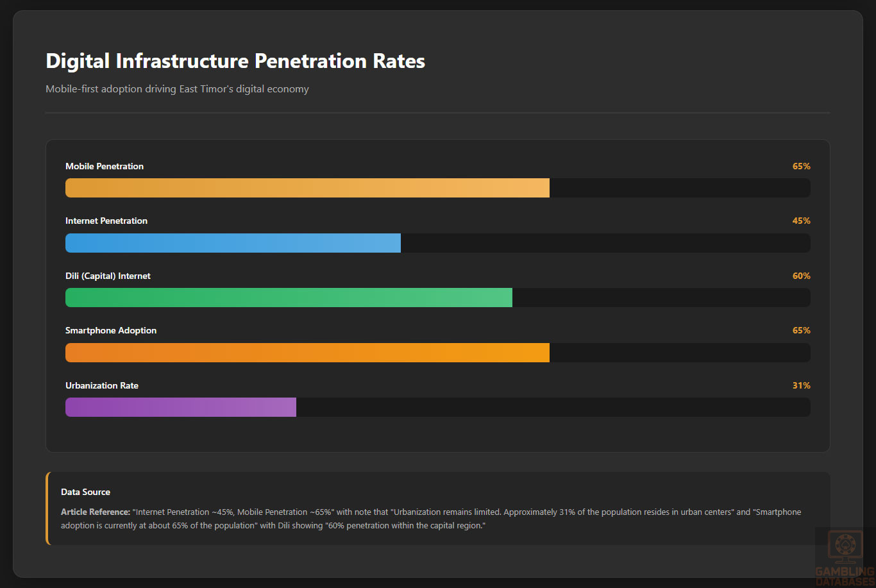Viewport: 876px width, 588px height.
Task: Click the Dili (Capital) Internet label
Action: point(108,276)
